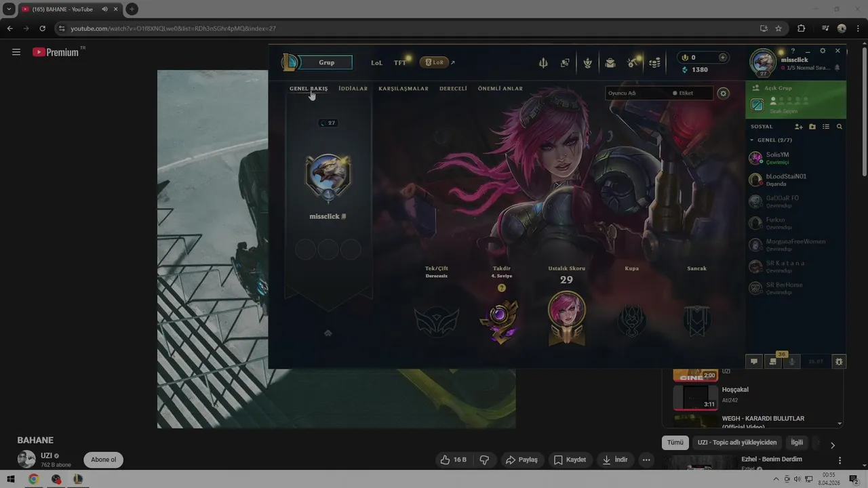This screenshot has width=868, height=488.
Task: Open the Loot backpack icon in League client
Action: [x=610, y=63]
